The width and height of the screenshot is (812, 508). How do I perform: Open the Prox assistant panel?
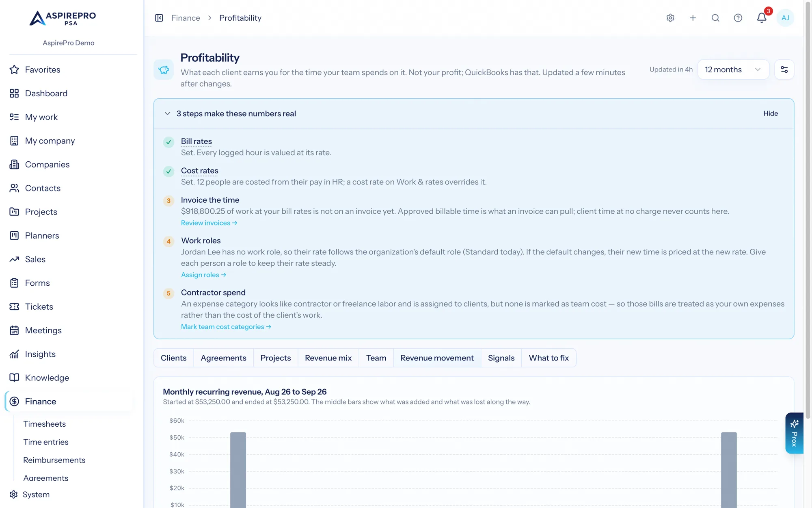795,433
